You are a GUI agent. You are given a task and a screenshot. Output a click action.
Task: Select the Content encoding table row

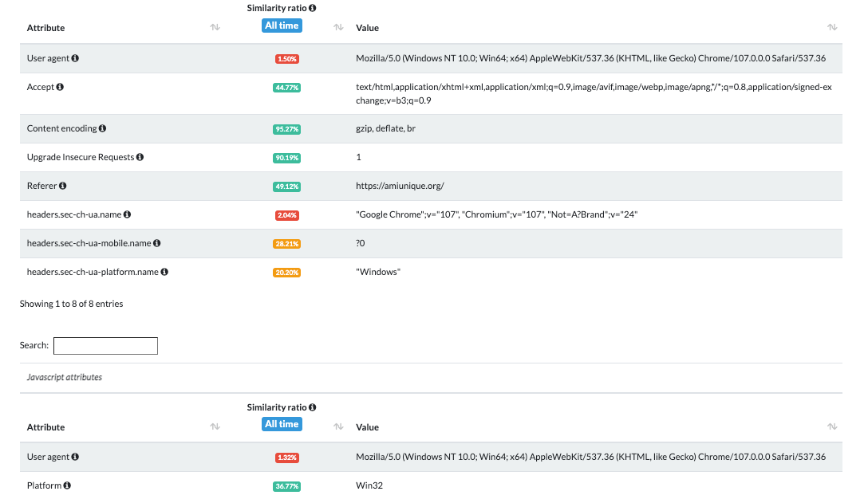pyautogui.click(x=479, y=128)
